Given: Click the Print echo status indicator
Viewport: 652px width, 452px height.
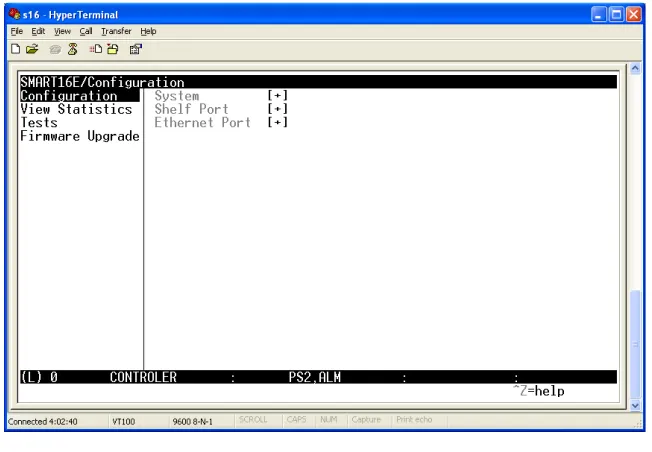Looking at the screenshot, I should 414,420.
